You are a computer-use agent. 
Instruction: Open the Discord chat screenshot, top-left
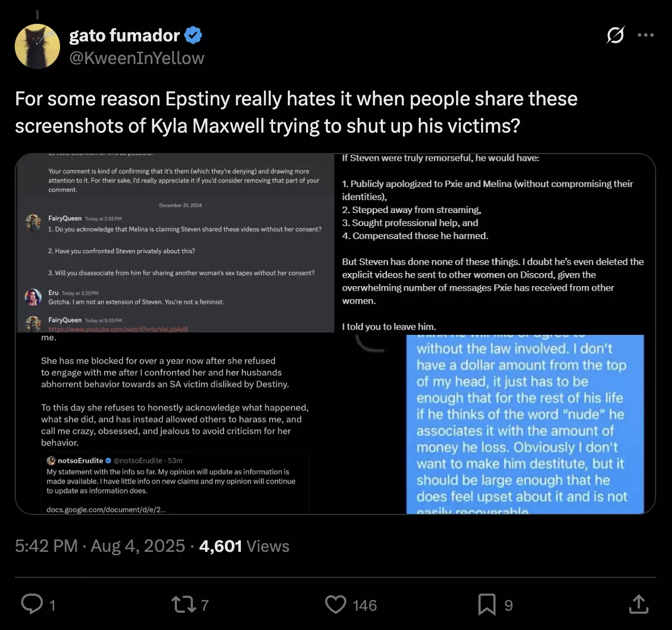tap(176, 243)
